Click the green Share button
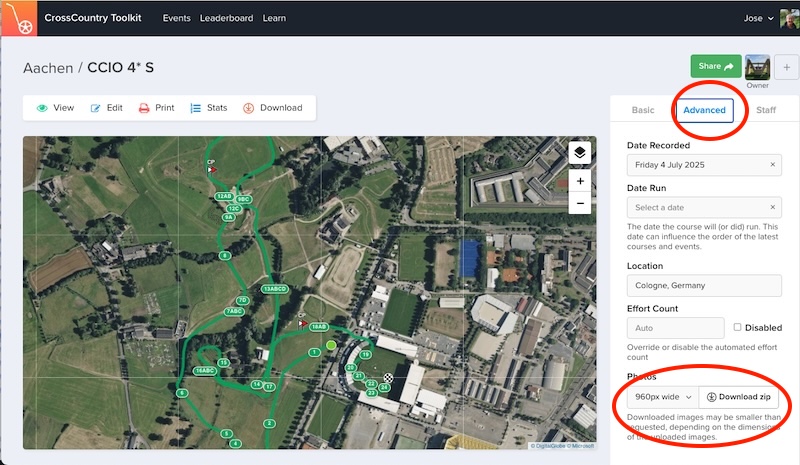The image size is (800, 465). point(715,66)
